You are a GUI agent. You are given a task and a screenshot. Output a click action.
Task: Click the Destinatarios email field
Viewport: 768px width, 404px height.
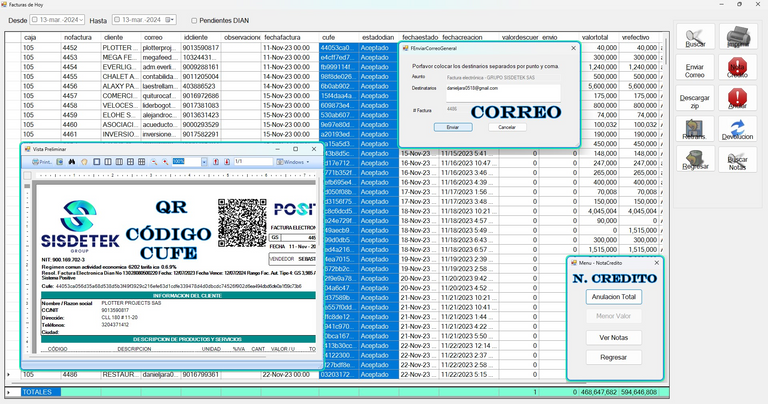click(503, 93)
